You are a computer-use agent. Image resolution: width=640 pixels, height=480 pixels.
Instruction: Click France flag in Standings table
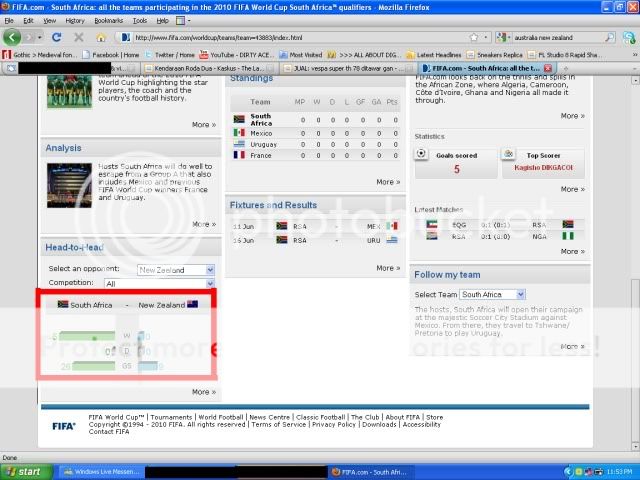coord(239,155)
